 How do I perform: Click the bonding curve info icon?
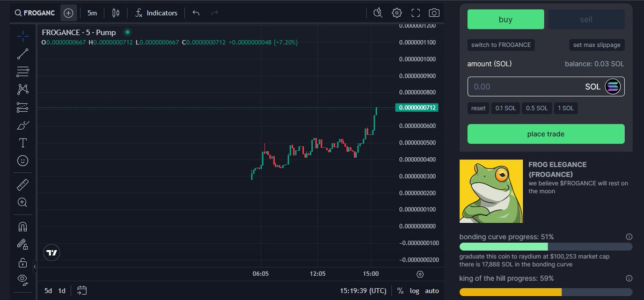coord(629,237)
